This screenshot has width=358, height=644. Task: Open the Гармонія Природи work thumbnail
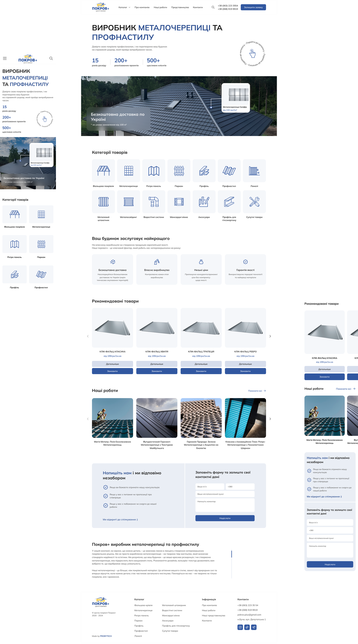click(201, 418)
